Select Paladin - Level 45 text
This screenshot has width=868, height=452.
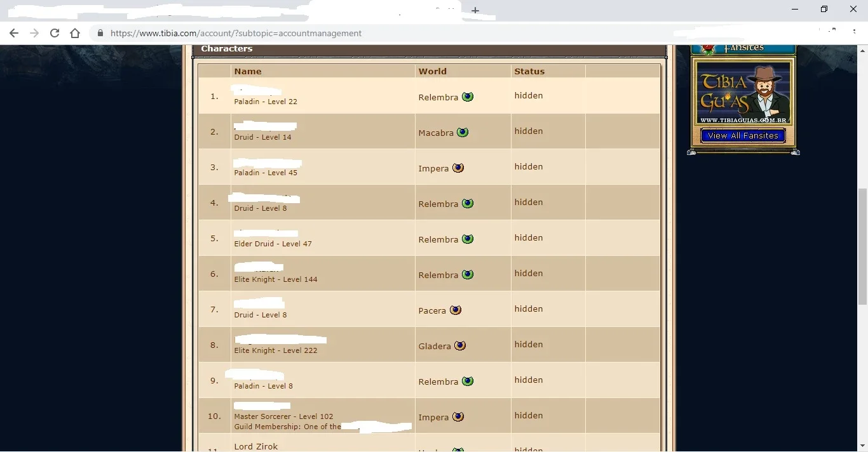(266, 173)
